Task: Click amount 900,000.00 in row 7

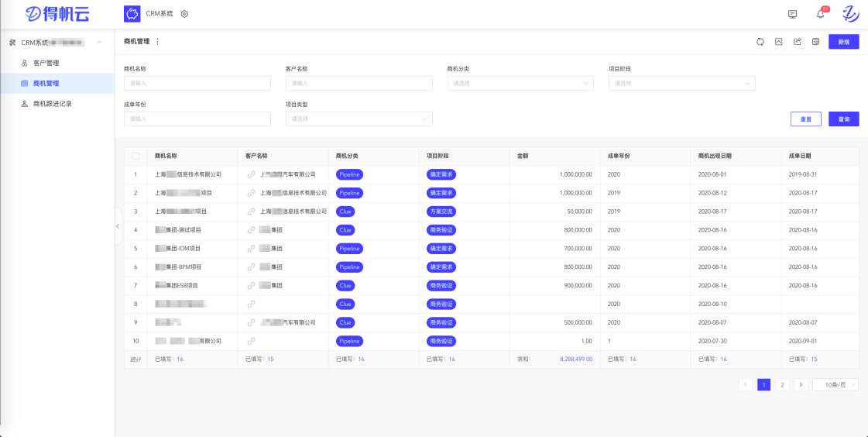Action: tap(576, 286)
